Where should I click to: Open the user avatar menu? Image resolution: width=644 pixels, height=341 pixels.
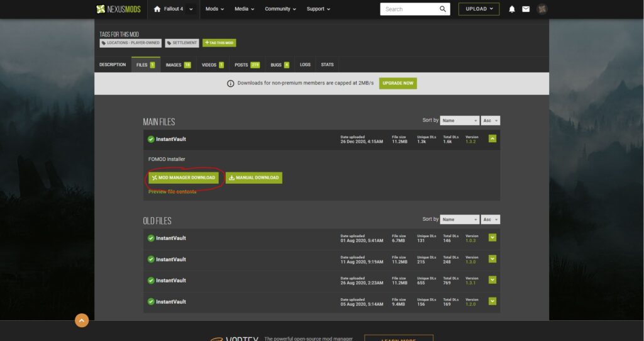(541, 9)
